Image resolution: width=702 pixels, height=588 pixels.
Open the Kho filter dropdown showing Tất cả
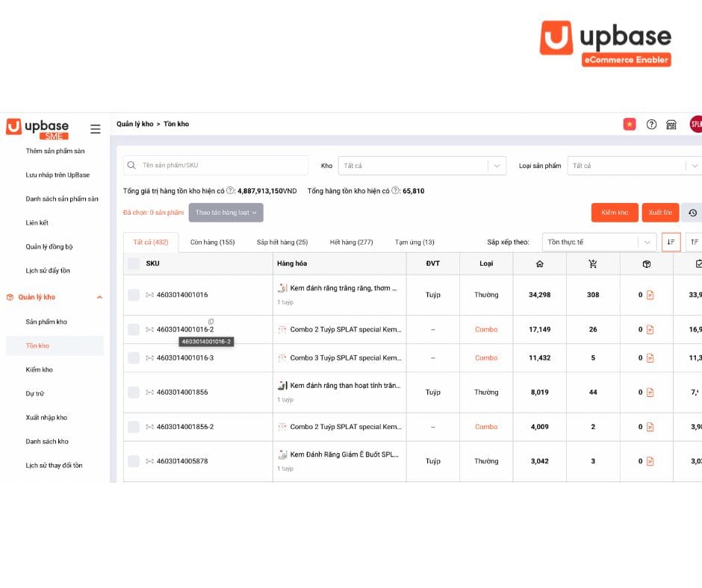click(422, 165)
